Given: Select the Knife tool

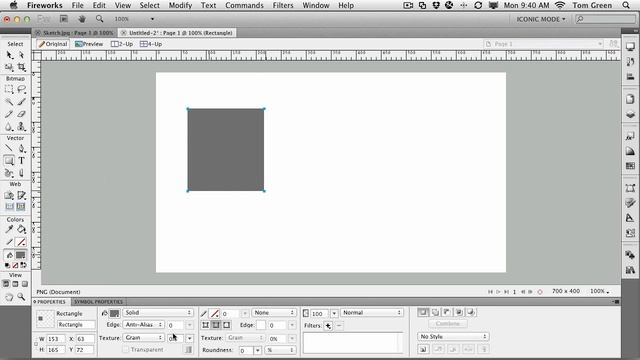Looking at the screenshot, I should pyautogui.click(x=21, y=173).
